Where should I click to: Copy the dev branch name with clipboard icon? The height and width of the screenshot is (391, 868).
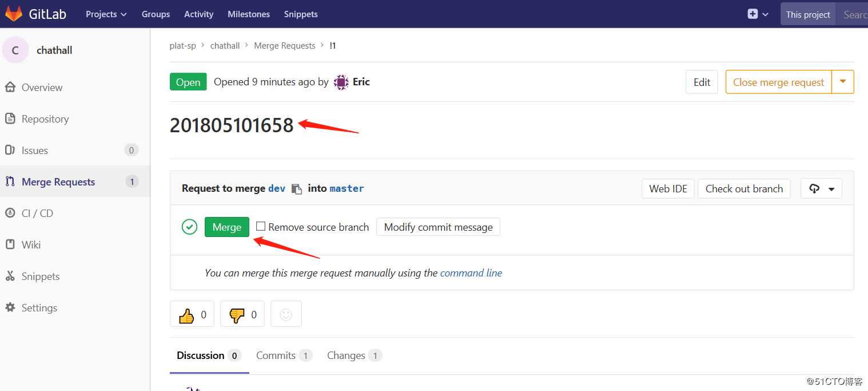point(296,189)
